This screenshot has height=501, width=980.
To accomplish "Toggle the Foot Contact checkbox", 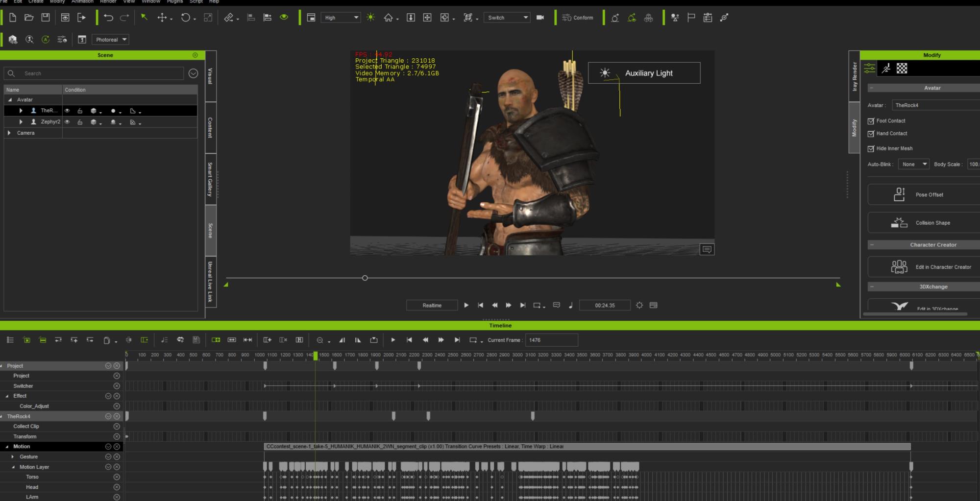I will pos(871,121).
